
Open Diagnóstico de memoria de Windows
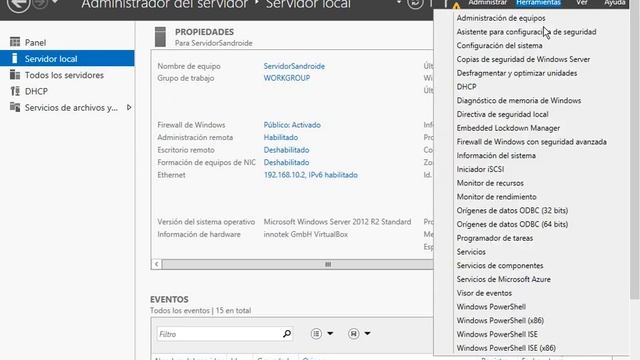pyautogui.click(x=518, y=100)
